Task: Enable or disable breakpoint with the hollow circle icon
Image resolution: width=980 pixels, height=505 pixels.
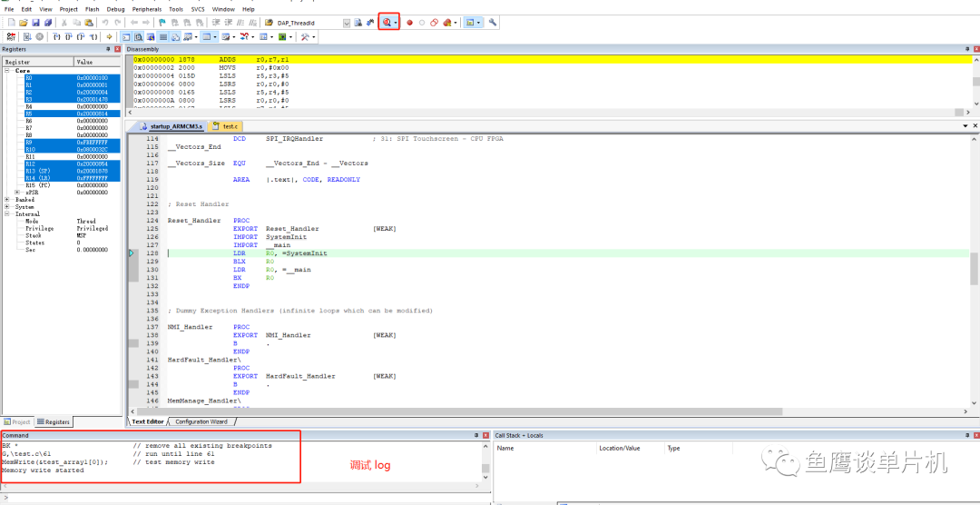Action: point(422,23)
